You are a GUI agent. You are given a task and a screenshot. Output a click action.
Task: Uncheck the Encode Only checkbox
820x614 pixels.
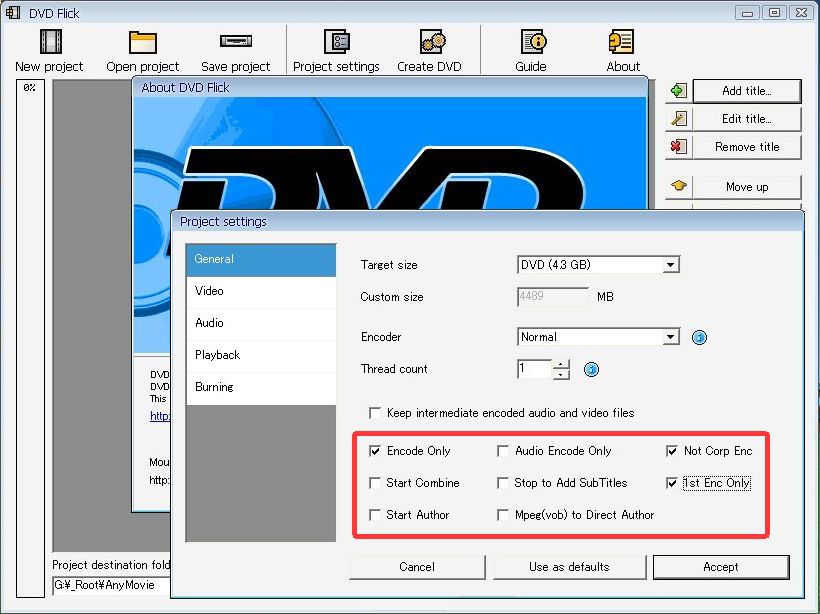click(374, 451)
